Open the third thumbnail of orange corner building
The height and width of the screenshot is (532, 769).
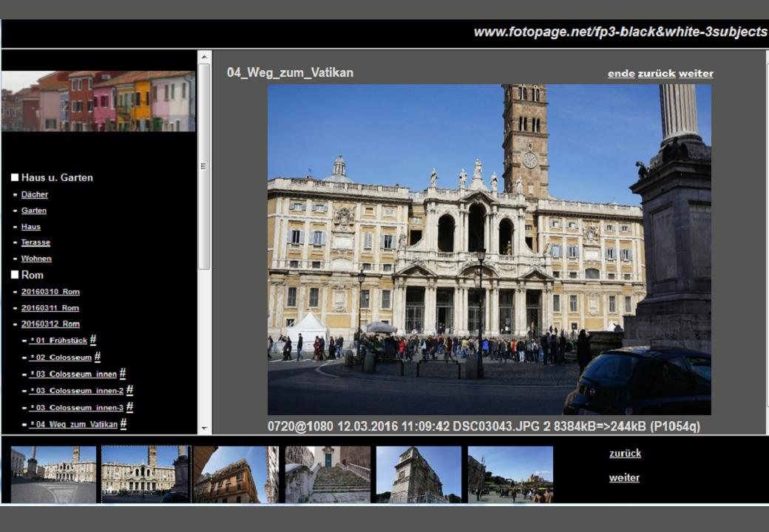pos(237,474)
